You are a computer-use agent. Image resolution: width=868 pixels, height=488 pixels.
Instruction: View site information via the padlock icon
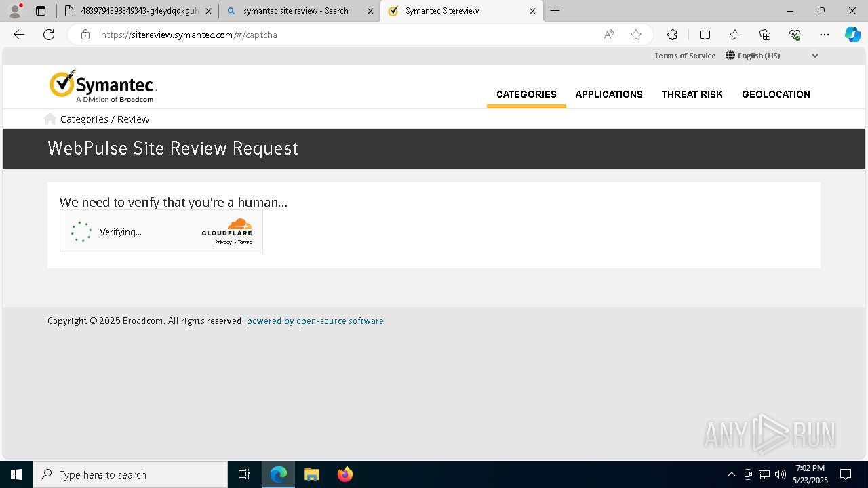click(x=85, y=35)
